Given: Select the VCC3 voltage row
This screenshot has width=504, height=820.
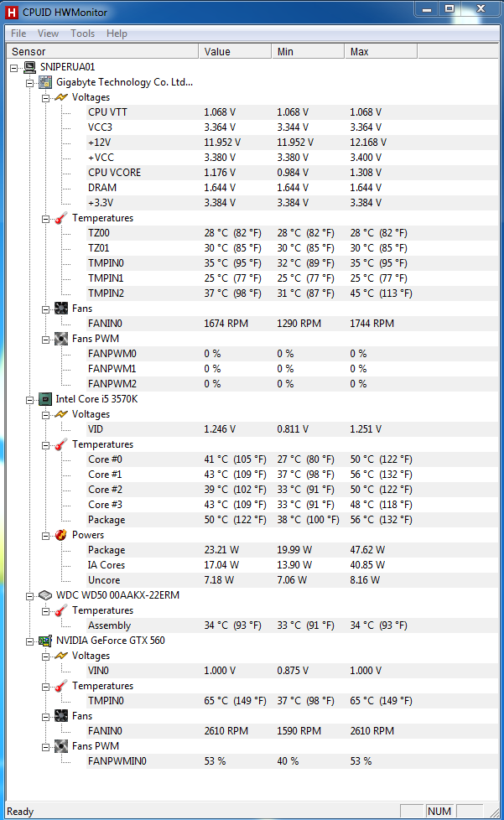Looking at the screenshot, I should point(292,127).
